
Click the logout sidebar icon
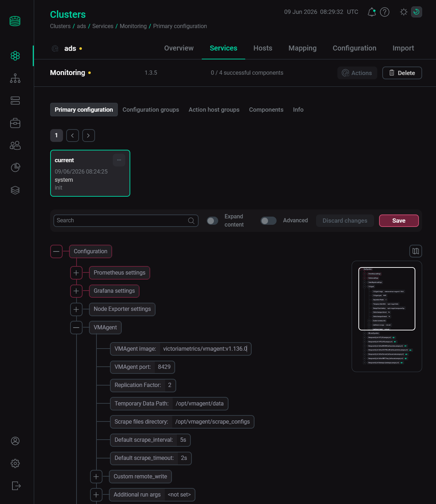(16, 486)
